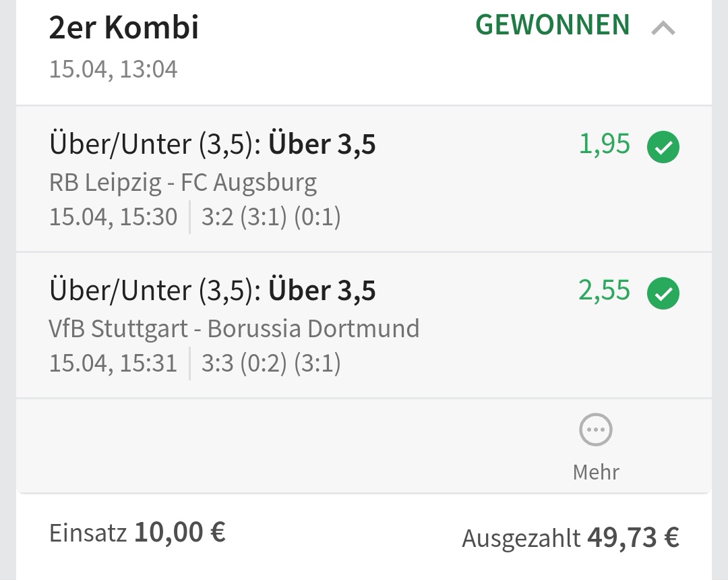Viewport: 728px width, 580px height.
Task: Tap the Mehr label text
Action: click(x=596, y=471)
